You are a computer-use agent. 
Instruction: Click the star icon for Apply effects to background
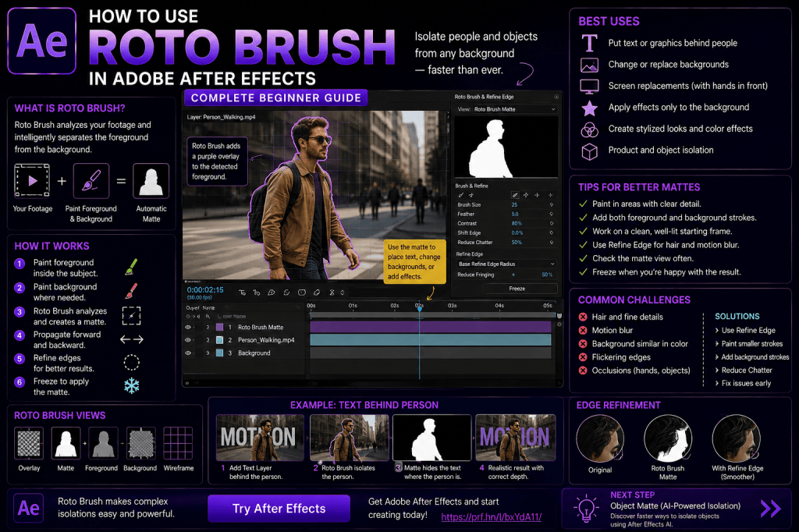pos(590,108)
